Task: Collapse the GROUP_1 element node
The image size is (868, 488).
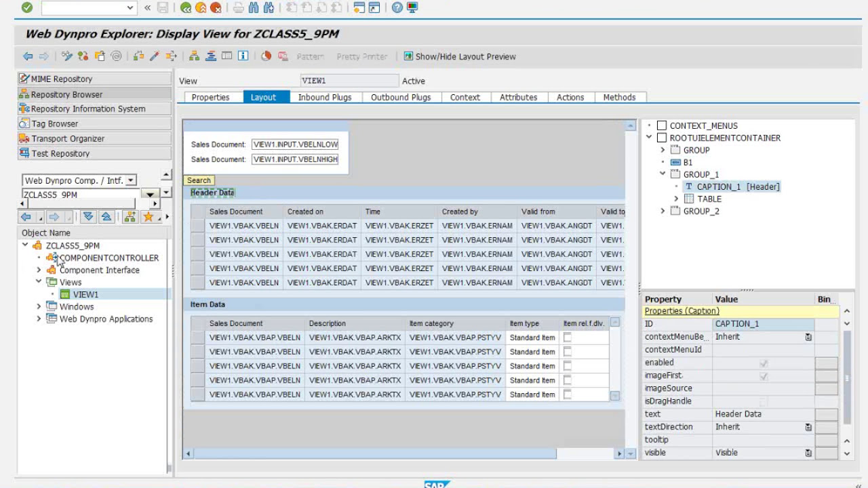Action: tap(663, 174)
